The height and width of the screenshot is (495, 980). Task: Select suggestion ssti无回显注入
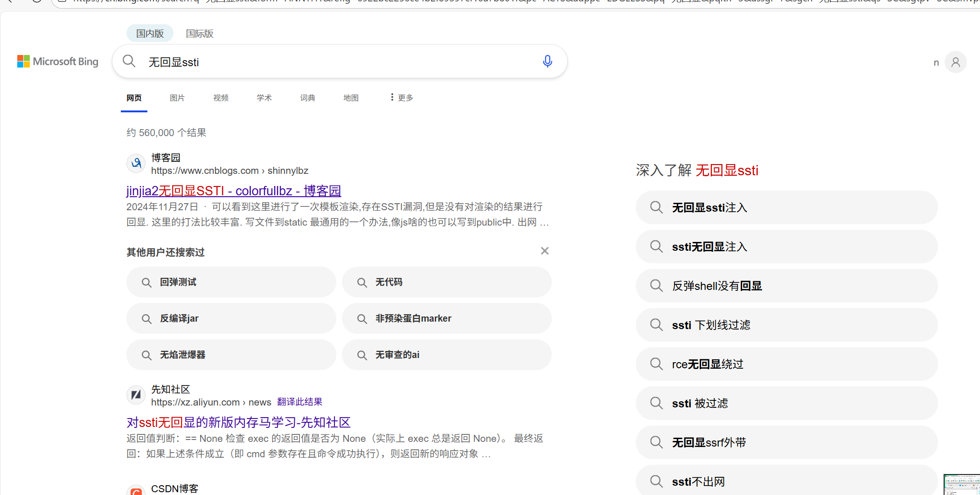coord(786,247)
